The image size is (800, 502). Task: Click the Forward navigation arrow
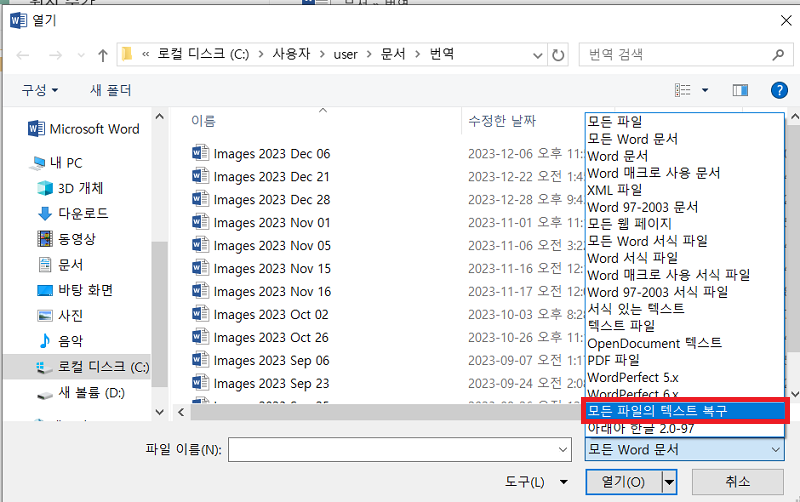(x=55, y=55)
